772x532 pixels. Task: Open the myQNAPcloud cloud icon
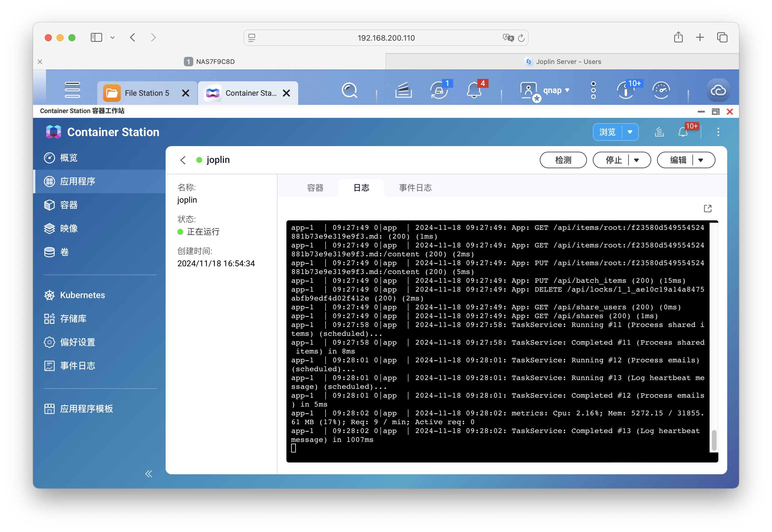point(718,90)
